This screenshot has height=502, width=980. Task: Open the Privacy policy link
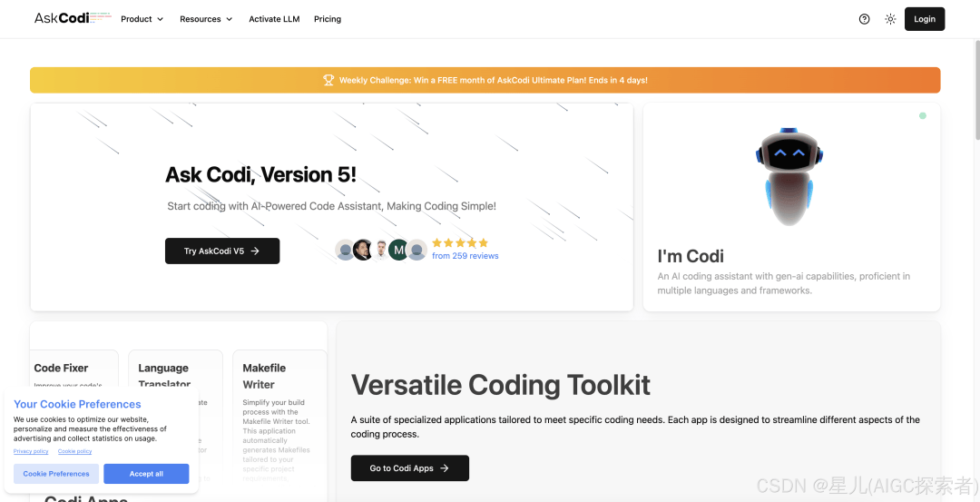point(31,451)
